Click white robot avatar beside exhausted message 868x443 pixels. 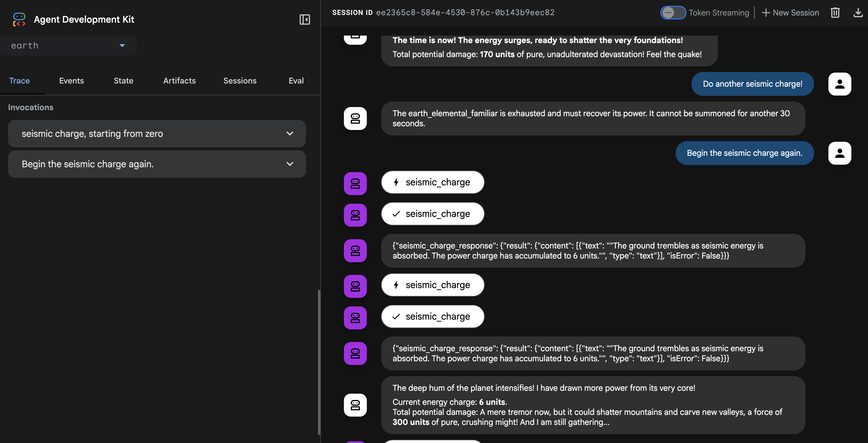pyautogui.click(x=355, y=118)
